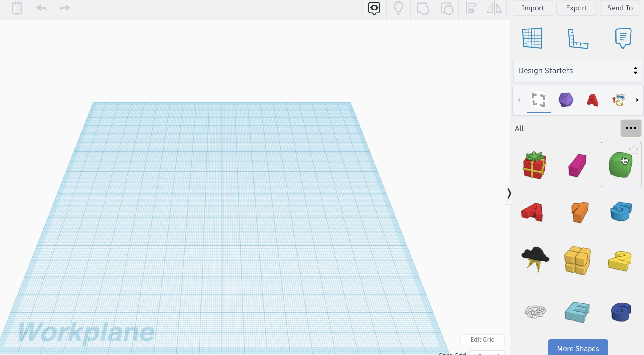644x355 pixels.
Task: Open the Snap Grid value dropdown
Action: [487, 353]
